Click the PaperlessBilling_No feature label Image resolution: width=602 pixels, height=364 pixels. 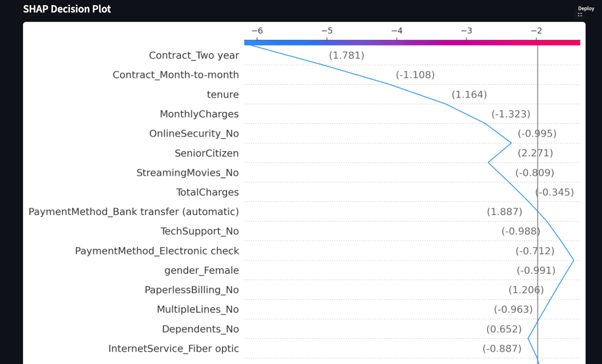pyautogui.click(x=192, y=290)
